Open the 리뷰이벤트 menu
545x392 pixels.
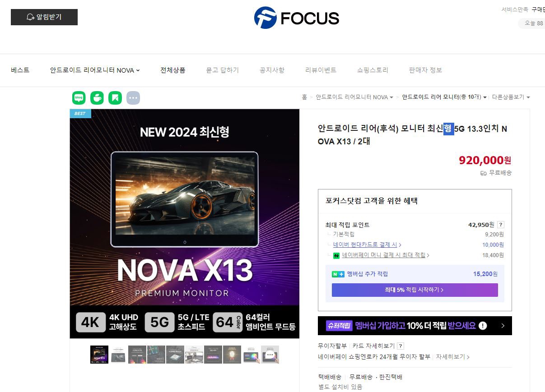pyautogui.click(x=321, y=70)
